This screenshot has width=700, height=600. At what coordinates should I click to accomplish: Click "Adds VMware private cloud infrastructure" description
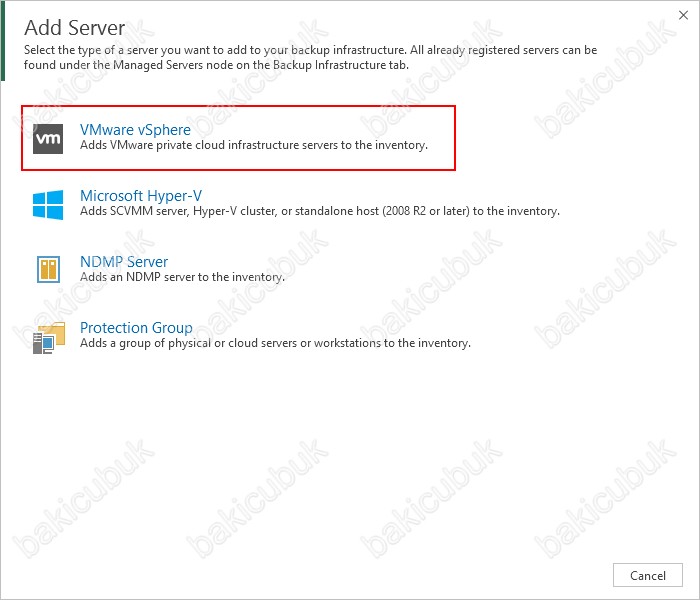coord(254,145)
